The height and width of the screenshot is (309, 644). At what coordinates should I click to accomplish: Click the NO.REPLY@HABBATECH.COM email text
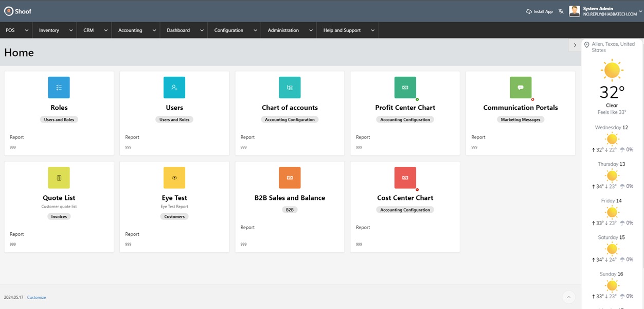tap(610, 14)
